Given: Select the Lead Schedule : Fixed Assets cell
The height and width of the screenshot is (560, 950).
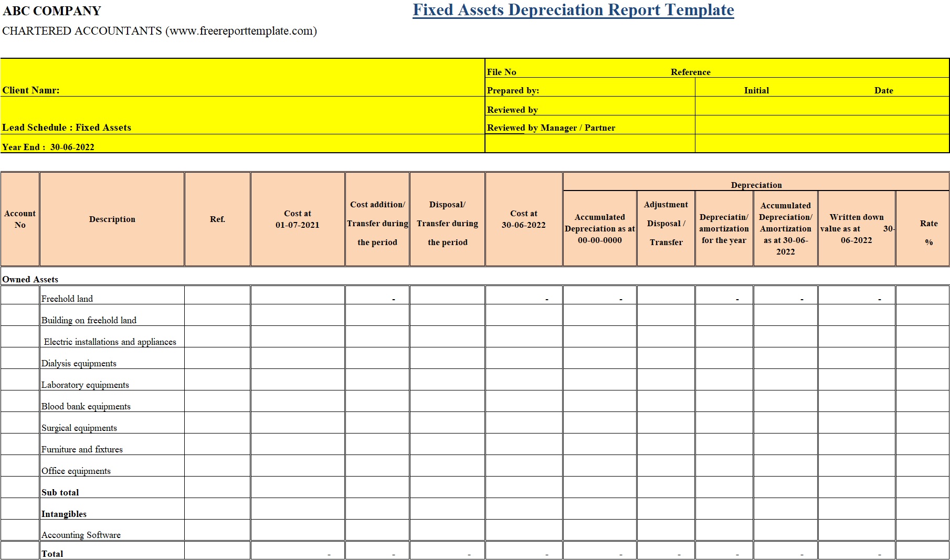Looking at the screenshot, I should pos(242,115).
